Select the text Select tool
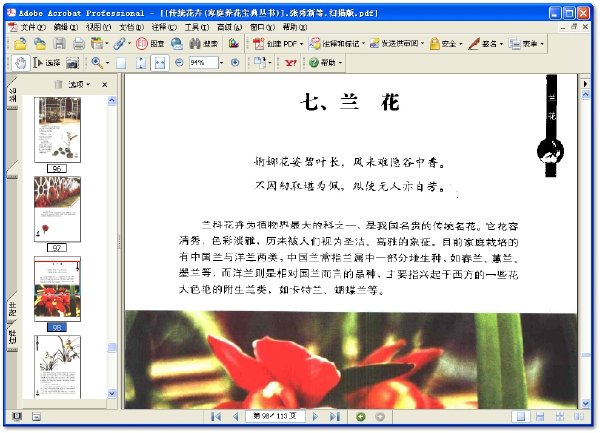The width and height of the screenshot is (600, 433). 47,63
